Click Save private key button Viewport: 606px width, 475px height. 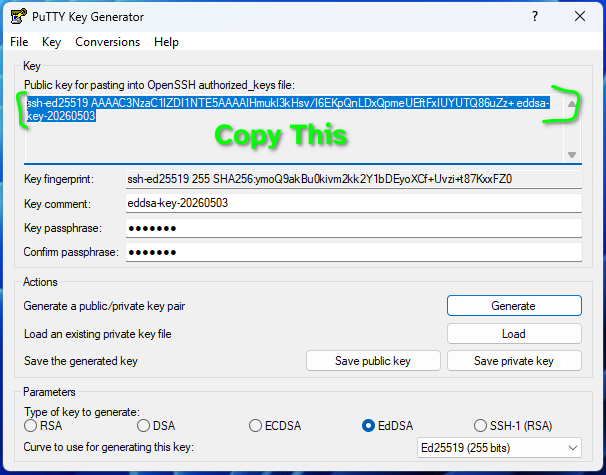(514, 361)
